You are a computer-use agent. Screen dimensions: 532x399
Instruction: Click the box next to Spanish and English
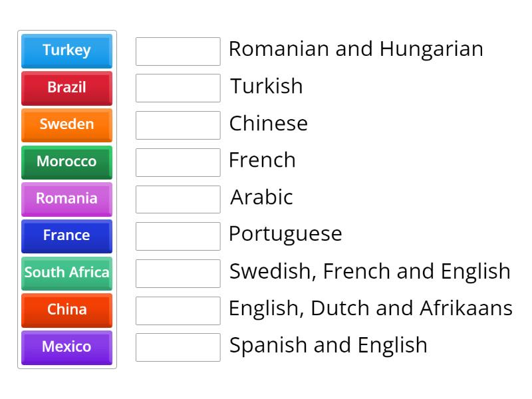pyautogui.click(x=178, y=346)
